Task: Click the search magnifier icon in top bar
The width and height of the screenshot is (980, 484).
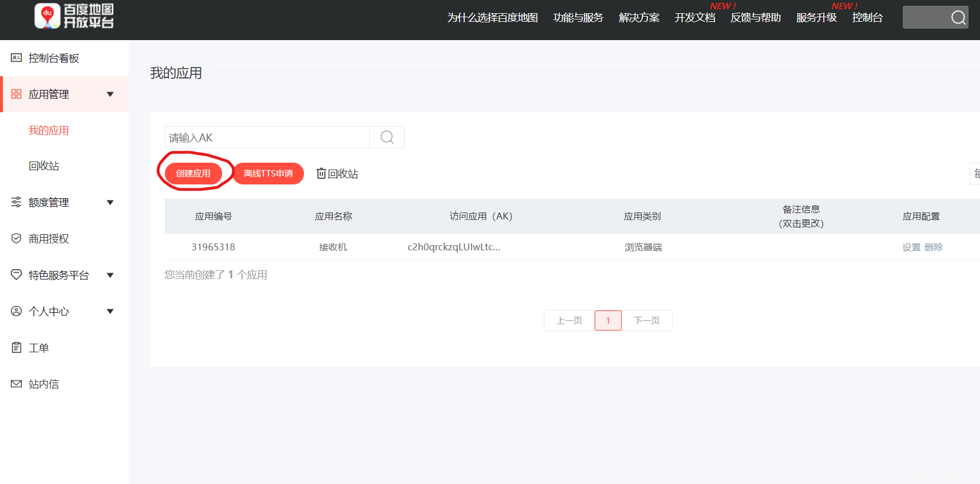Action: pyautogui.click(x=958, y=18)
